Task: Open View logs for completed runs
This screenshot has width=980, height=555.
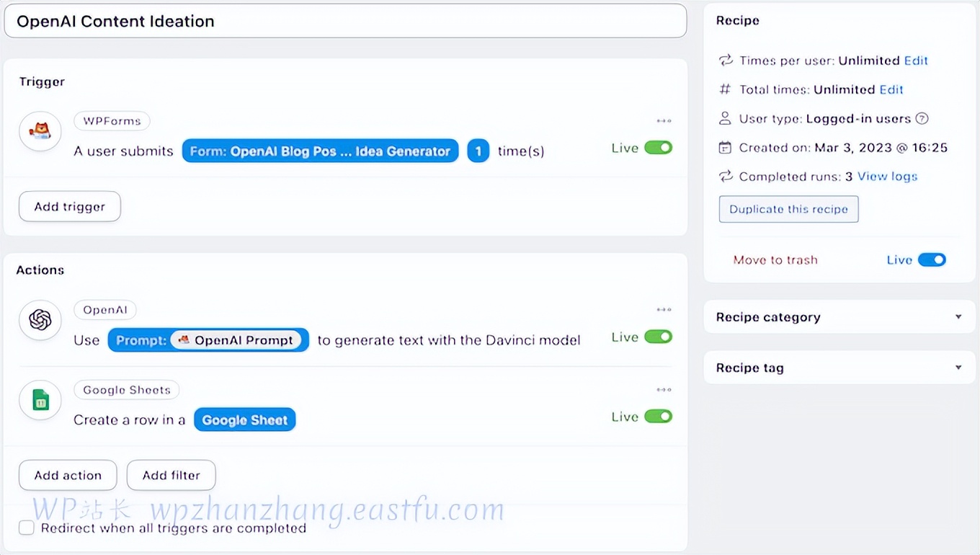Action: pos(888,177)
